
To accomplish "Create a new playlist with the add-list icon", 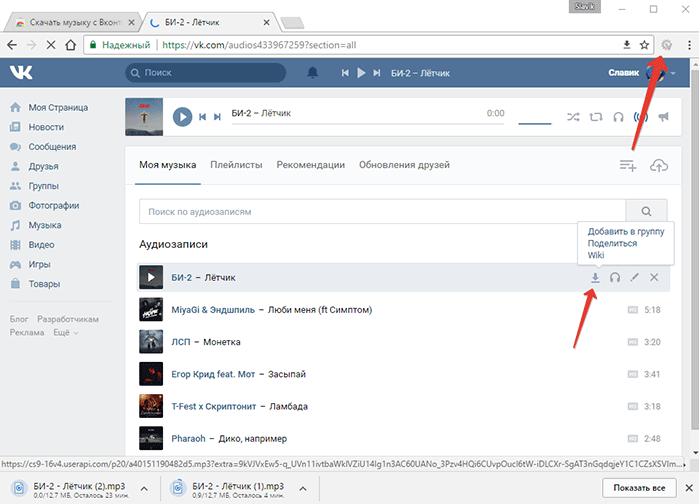I will [628, 166].
